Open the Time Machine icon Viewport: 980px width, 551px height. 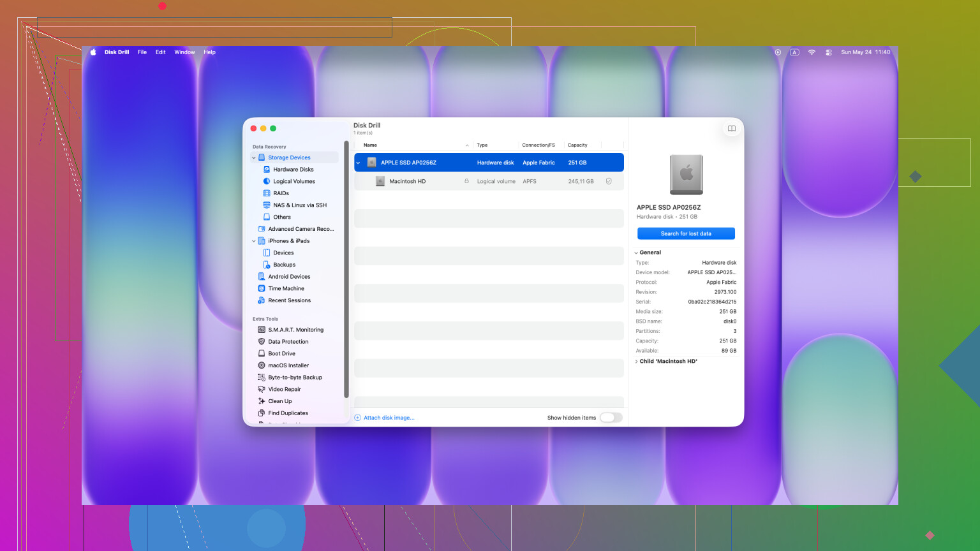point(262,288)
